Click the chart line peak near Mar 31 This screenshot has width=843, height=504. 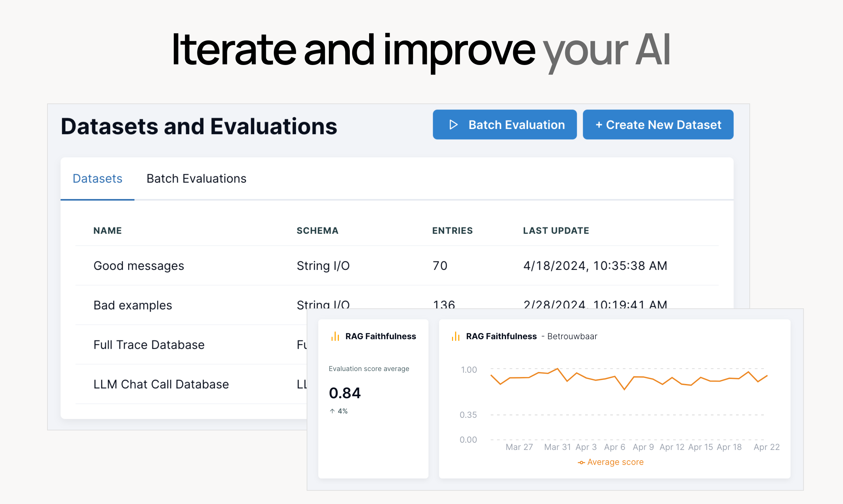click(558, 368)
